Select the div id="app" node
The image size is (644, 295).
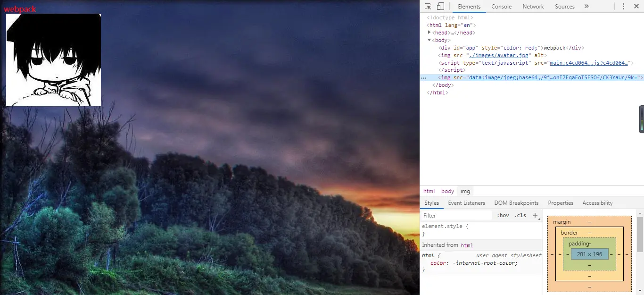point(512,48)
